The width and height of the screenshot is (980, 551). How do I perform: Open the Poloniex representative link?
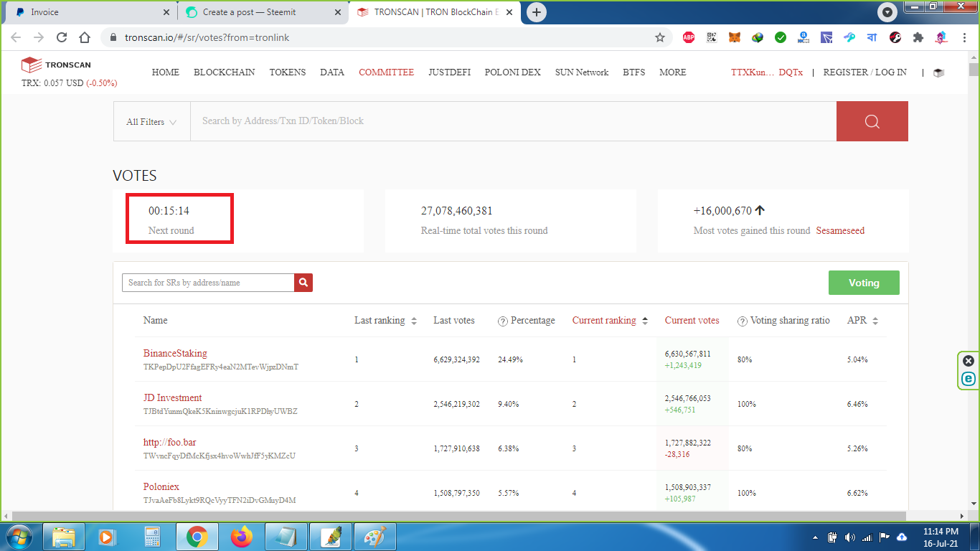pos(161,486)
